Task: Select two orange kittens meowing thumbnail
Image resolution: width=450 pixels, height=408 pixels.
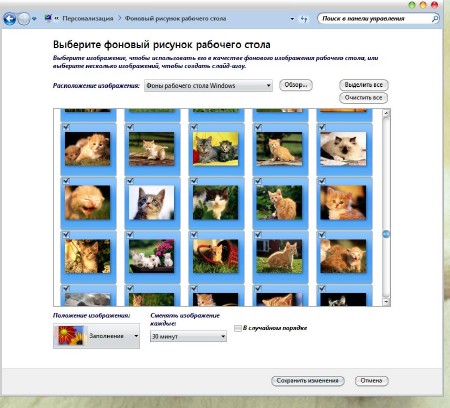Action: tap(343, 256)
